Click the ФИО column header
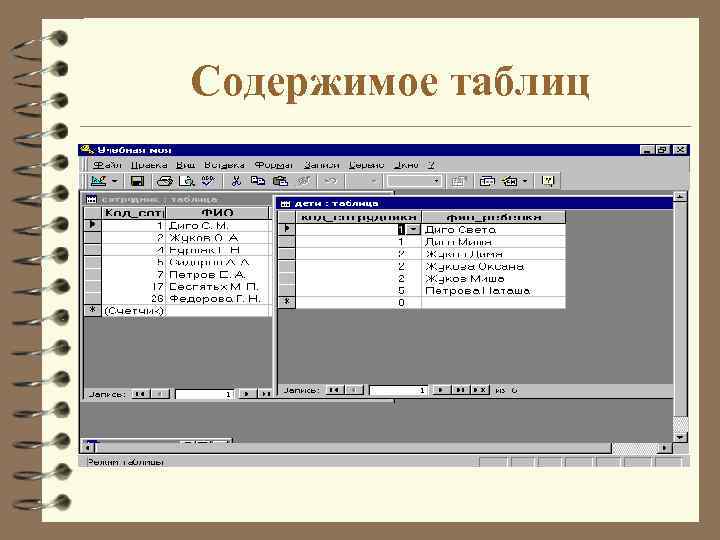This screenshot has width=720, height=540. 217,213
